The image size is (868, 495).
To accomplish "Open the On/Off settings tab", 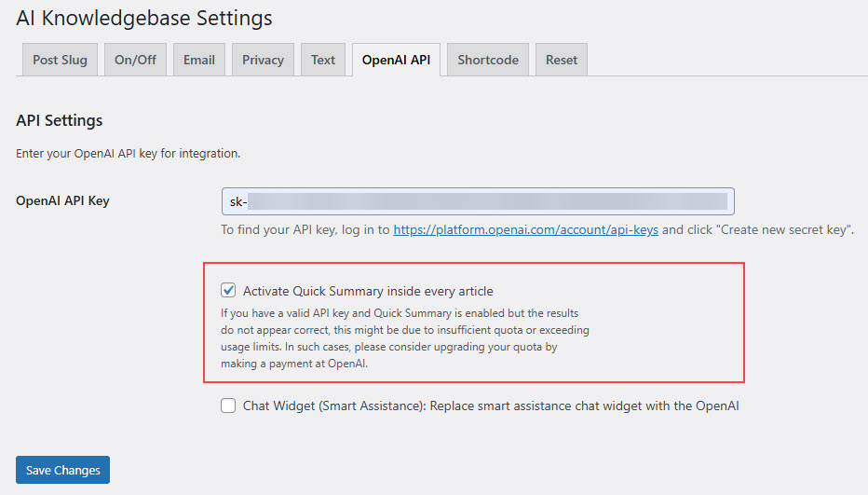I will pyautogui.click(x=135, y=60).
